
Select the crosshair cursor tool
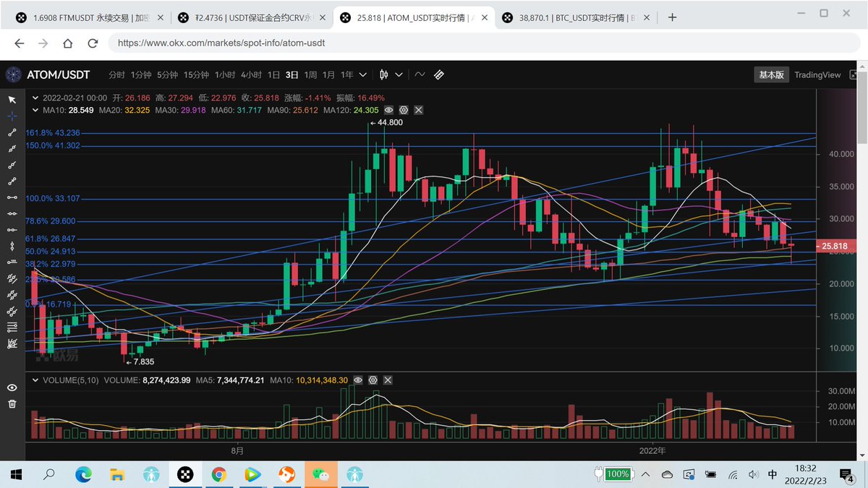[12, 116]
